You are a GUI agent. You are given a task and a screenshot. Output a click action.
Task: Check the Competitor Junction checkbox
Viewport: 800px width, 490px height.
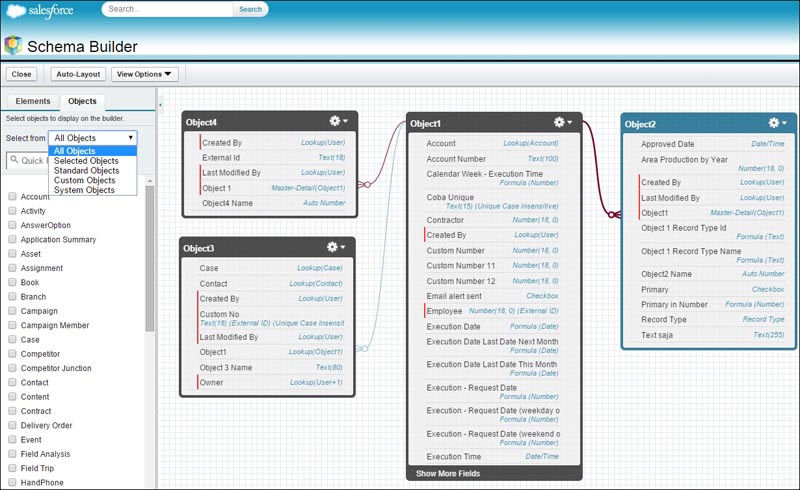[x=12, y=368]
